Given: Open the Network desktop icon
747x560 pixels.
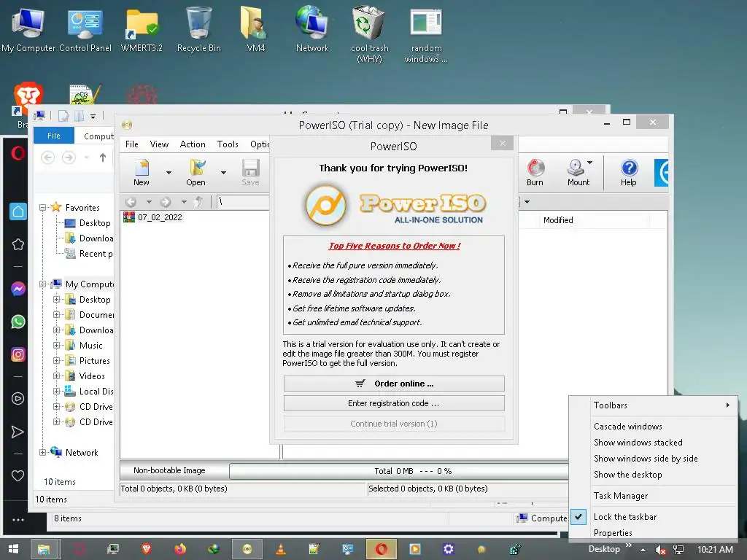Looking at the screenshot, I should [x=312, y=29].
